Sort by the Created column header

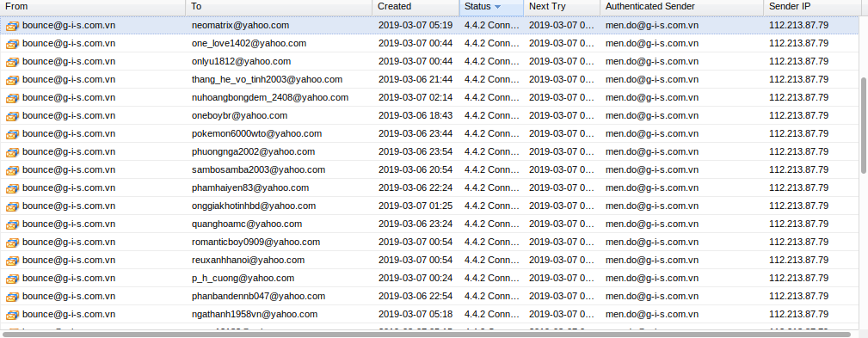(x=416, y=7)
